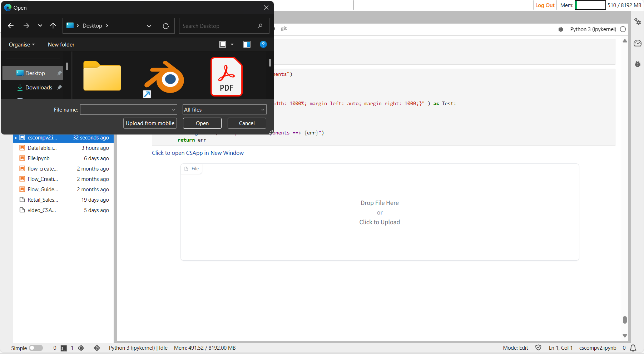Open Flow_Creati notebook in file list

[64, 179]
